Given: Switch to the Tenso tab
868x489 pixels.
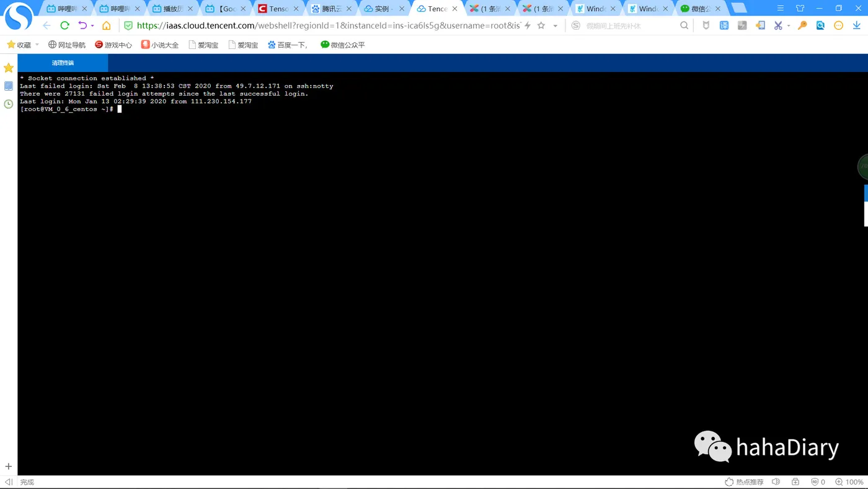Looking at the screenshot, I should (278, 9).
